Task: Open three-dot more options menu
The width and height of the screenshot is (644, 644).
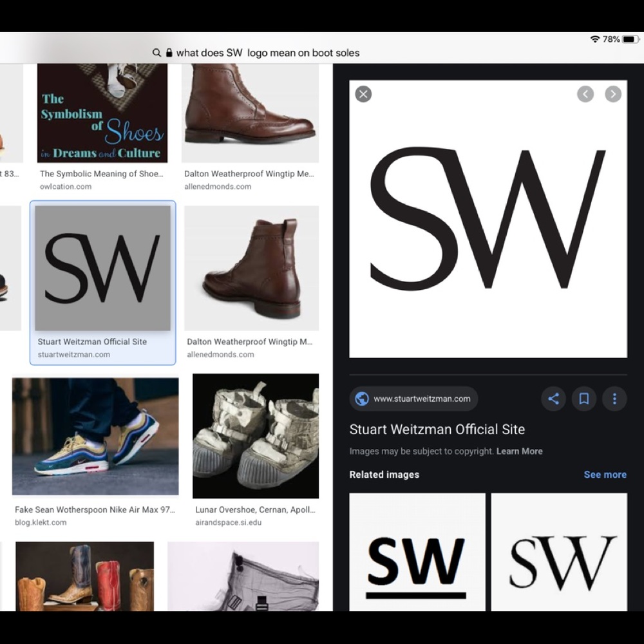Action: [614, 399]
